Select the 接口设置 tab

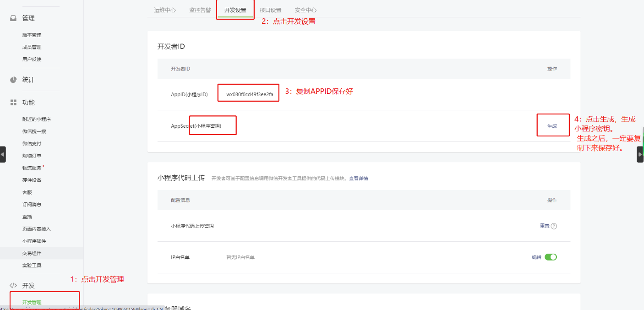[x=270, y=10]
